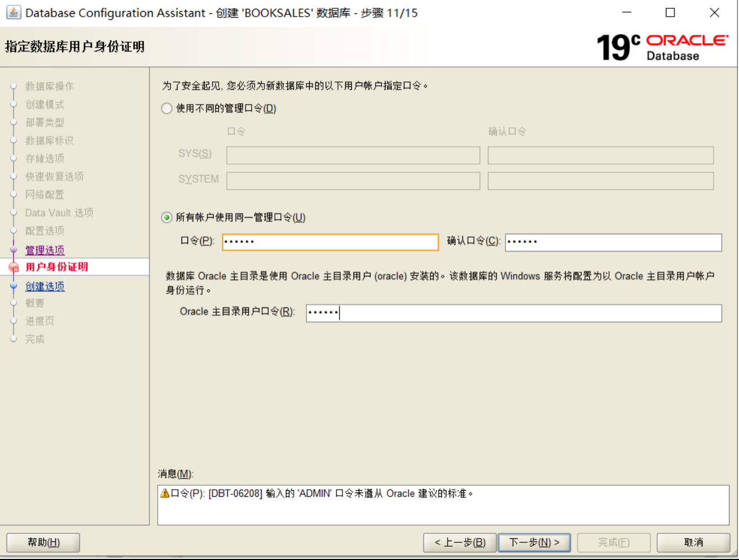Click the 存储选项 step
Image resolution: width=739 pixels, height=560 pixels.
(45, 159)
